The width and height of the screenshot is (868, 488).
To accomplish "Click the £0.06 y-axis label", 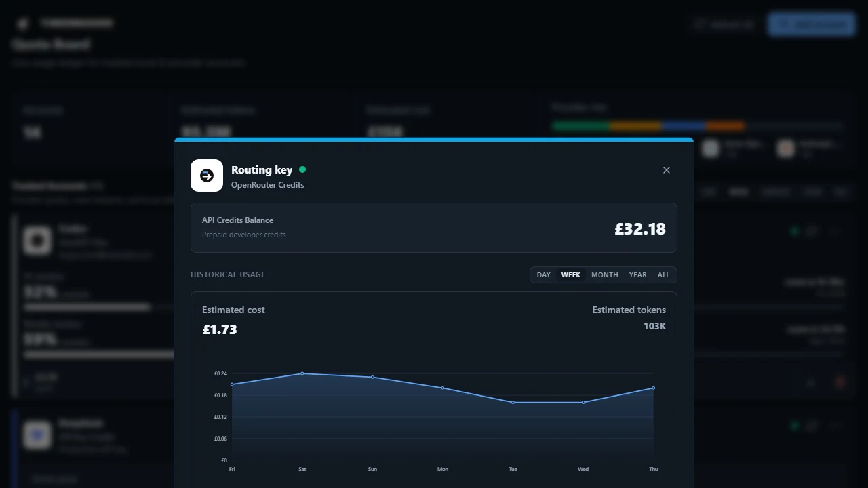I will (220, 439).
